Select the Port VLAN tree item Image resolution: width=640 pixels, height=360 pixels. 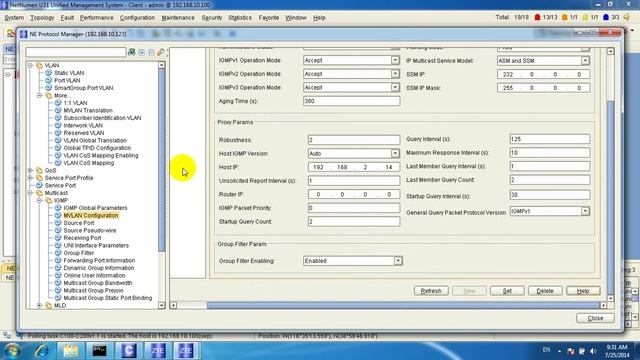(x=67, y=80)
